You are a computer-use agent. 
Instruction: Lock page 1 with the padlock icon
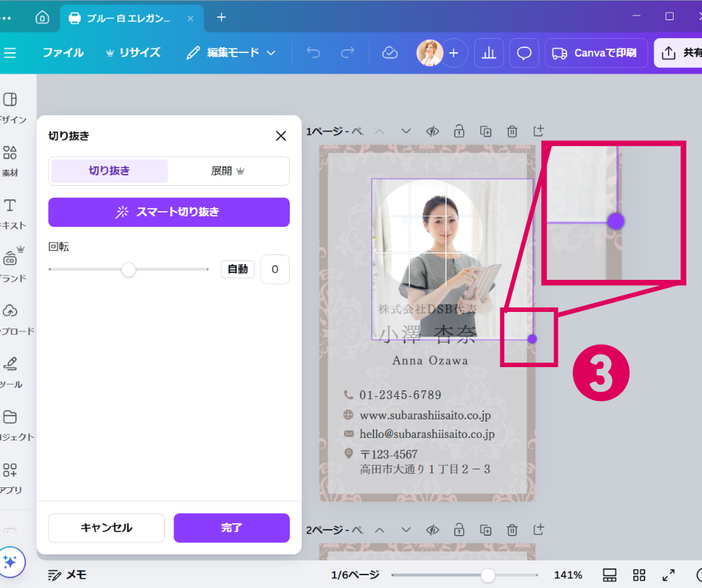point(459,131)
